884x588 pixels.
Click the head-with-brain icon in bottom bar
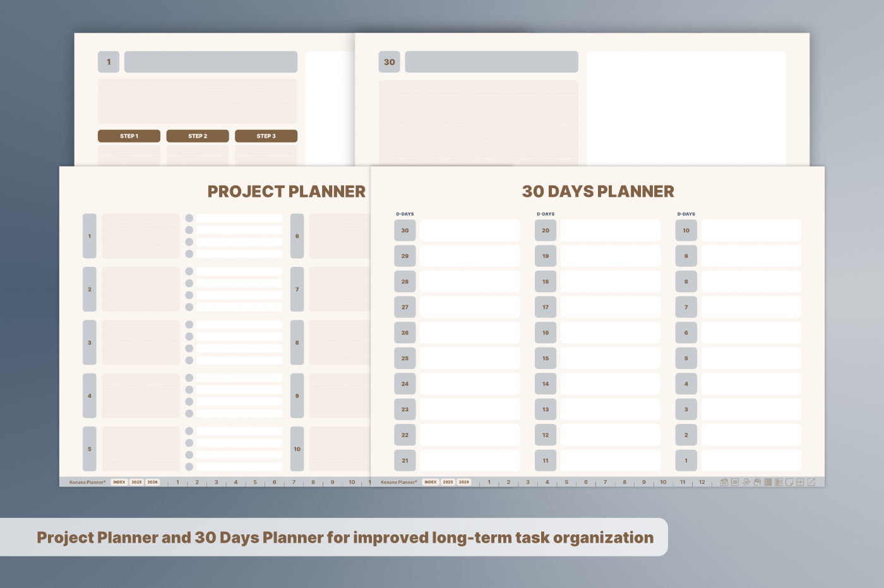pos(757,482)
